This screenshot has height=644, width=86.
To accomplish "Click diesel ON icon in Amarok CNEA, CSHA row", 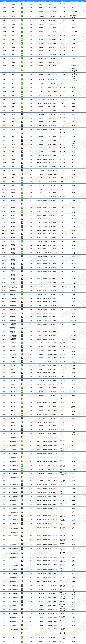I will (22, 362).
